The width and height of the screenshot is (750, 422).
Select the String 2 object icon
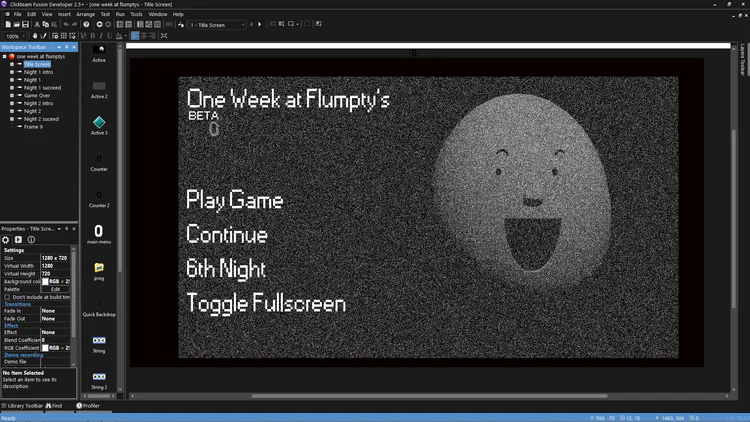click(x=99, y=377)
